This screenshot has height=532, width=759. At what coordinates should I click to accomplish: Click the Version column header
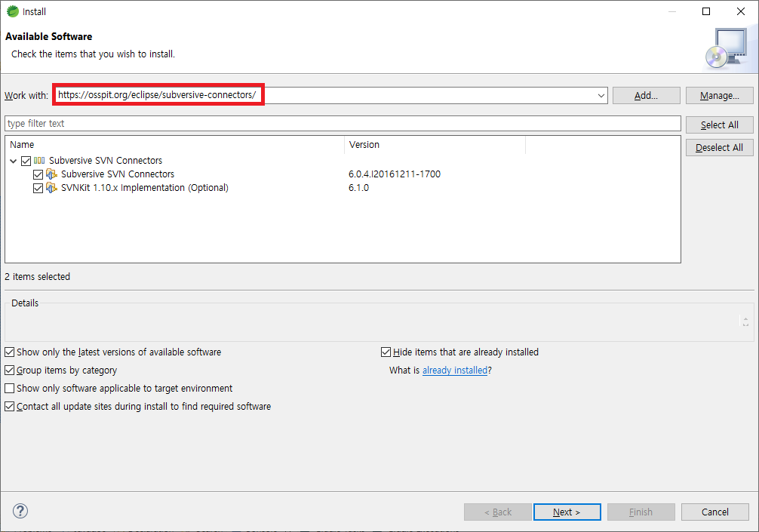click(435, 144)
